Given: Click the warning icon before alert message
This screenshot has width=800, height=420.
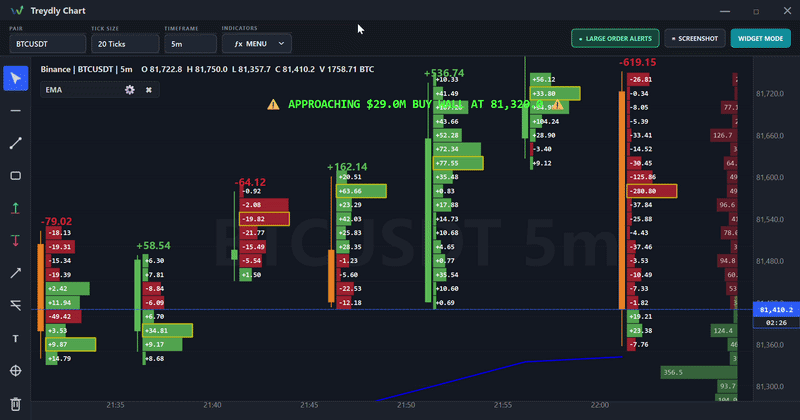Looking at the screenshot, I should point(273,105).
